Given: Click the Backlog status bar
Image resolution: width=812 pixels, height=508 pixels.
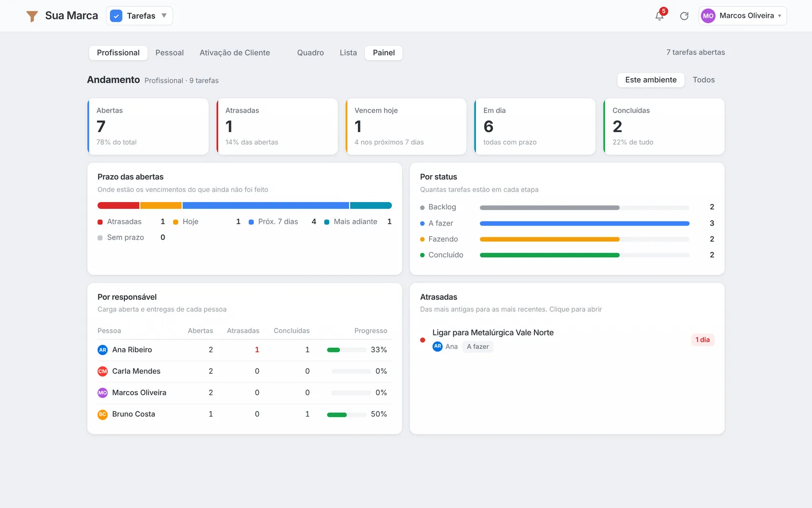Looking at the screenshot, I should [584, 208].
